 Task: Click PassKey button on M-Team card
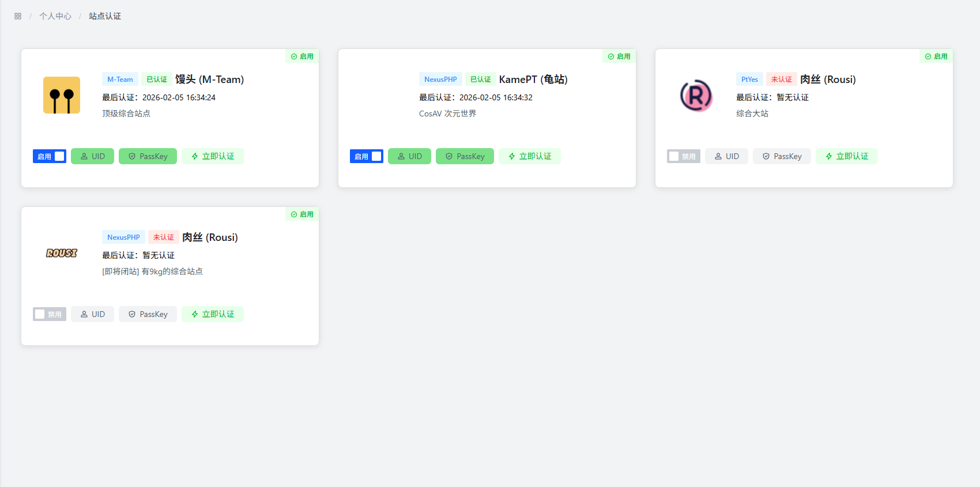148,156
